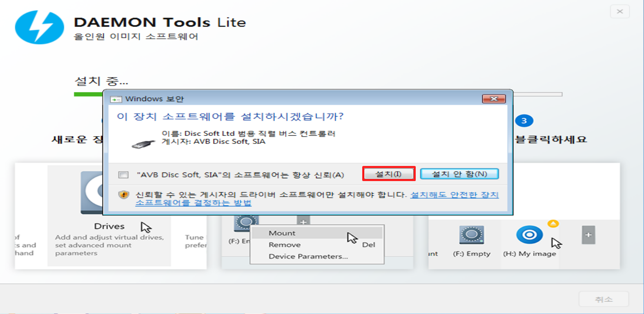Image resolution: width=644 pixels, height=314 pixels.
Task: Click the Drives label text
Action: [109, 226]
